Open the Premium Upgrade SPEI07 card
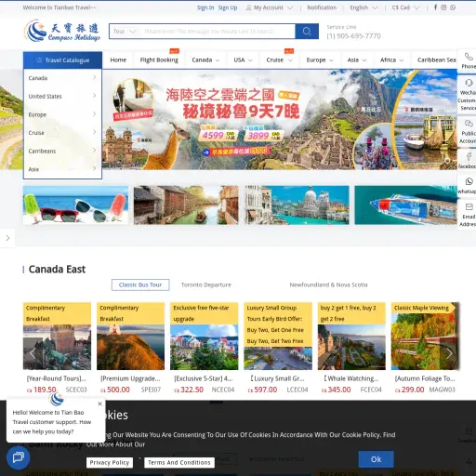Viewport: 476px width, 476px height. 130,349
